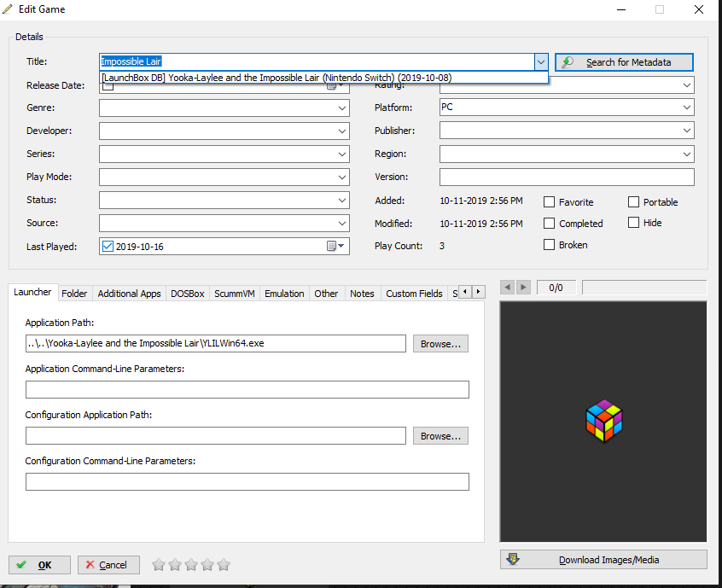
Task: Click the Configuration Command-Line Parameters field
Action: [247, 481]
